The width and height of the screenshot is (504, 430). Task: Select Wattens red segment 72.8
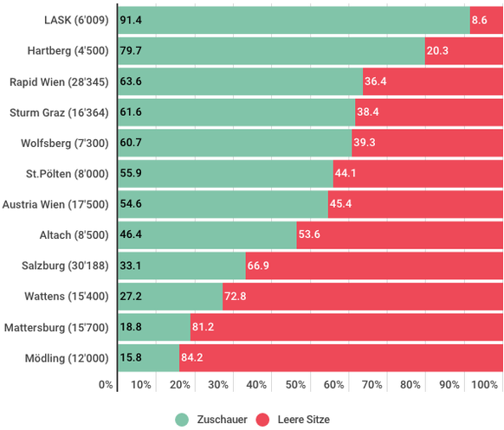363,296
